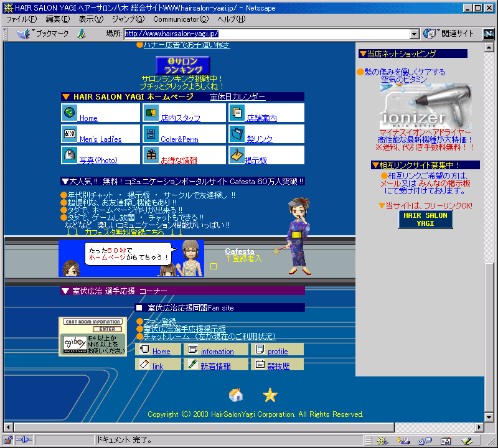Click the ENTER chat room button
The width and height of the screenshot is (498, 448).
tap(107, 329)
